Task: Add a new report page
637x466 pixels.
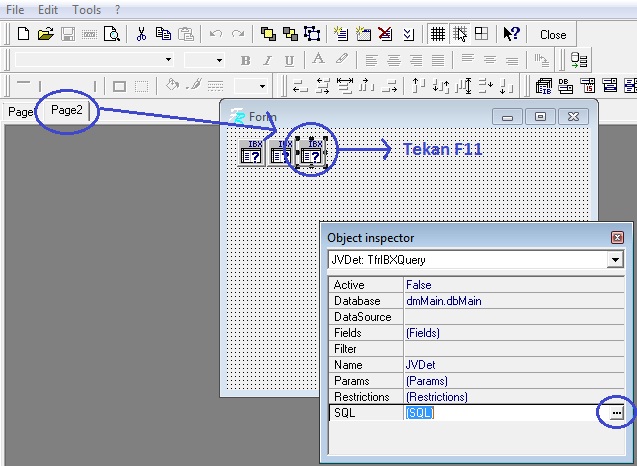Action: coord(341,34)
